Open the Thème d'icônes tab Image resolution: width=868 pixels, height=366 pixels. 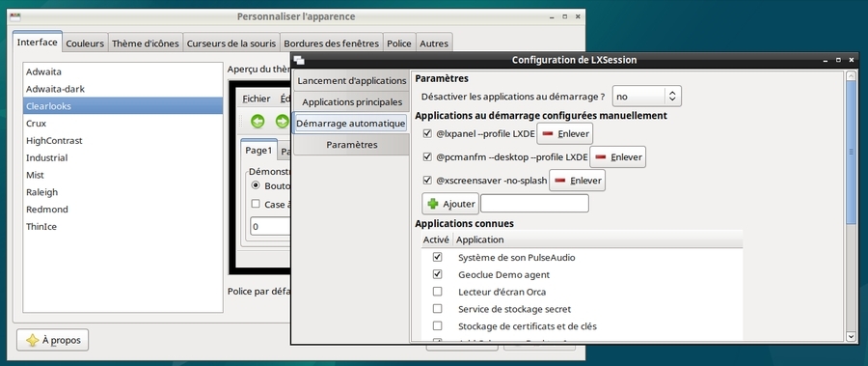[146, 43]
